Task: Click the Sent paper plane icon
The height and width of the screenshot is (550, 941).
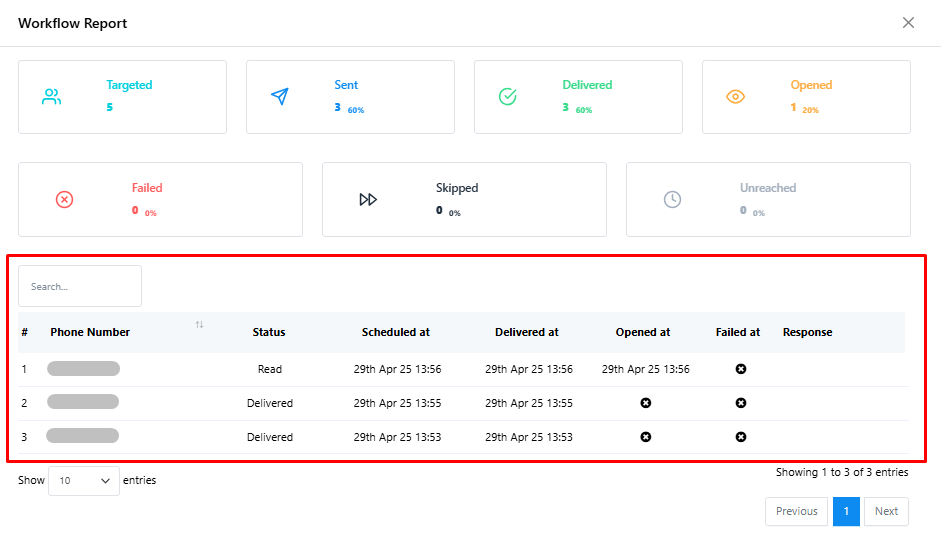Action: [280, 96]
